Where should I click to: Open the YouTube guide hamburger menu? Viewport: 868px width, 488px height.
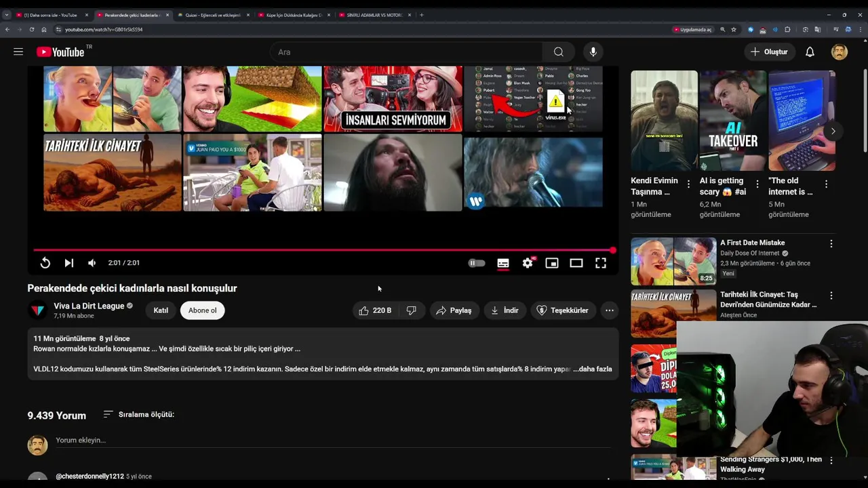pos(18,52)
